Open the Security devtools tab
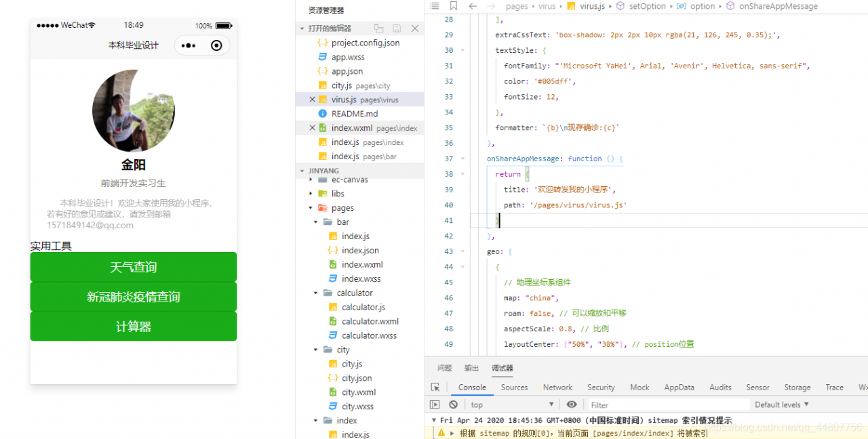The image size is (868, 439). 601,388
